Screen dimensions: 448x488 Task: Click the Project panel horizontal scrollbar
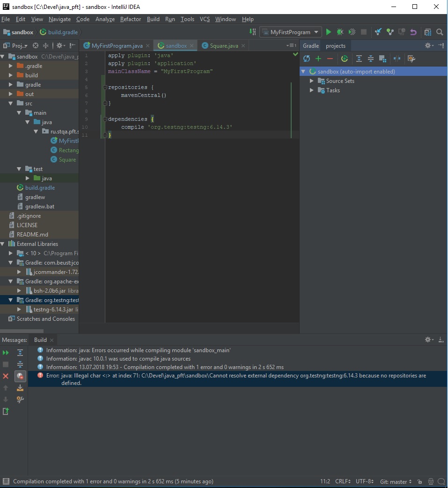click(x=22, y=331)
